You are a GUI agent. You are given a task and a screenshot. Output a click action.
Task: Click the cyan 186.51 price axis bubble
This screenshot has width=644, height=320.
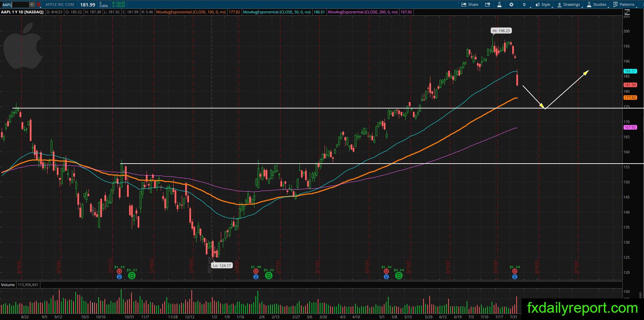[x=630, y=71]
